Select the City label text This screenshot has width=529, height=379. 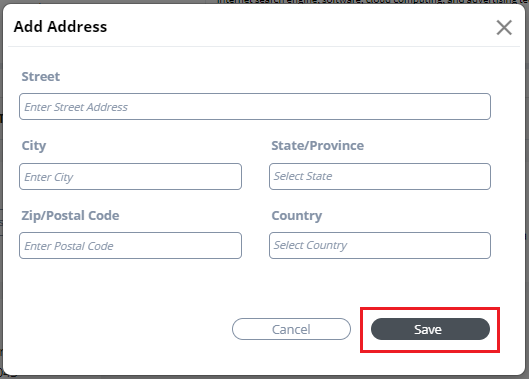click(34, 146)
